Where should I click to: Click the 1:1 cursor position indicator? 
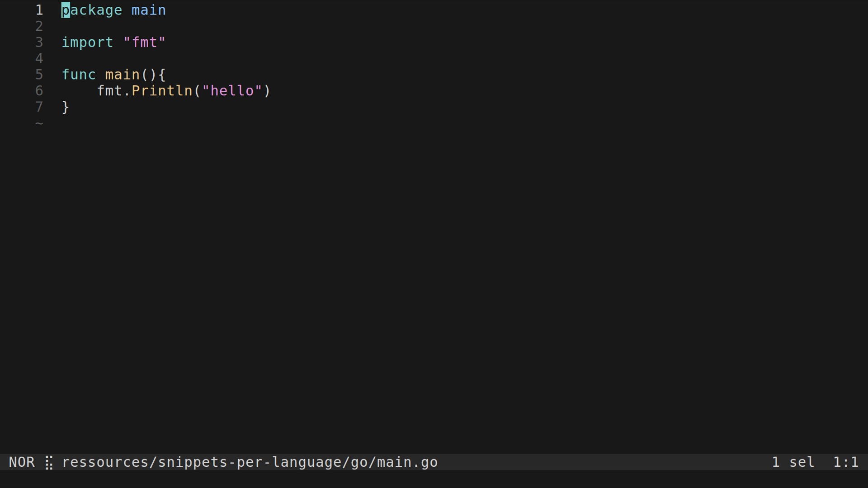pyautogui.click(x=845, y=462)
